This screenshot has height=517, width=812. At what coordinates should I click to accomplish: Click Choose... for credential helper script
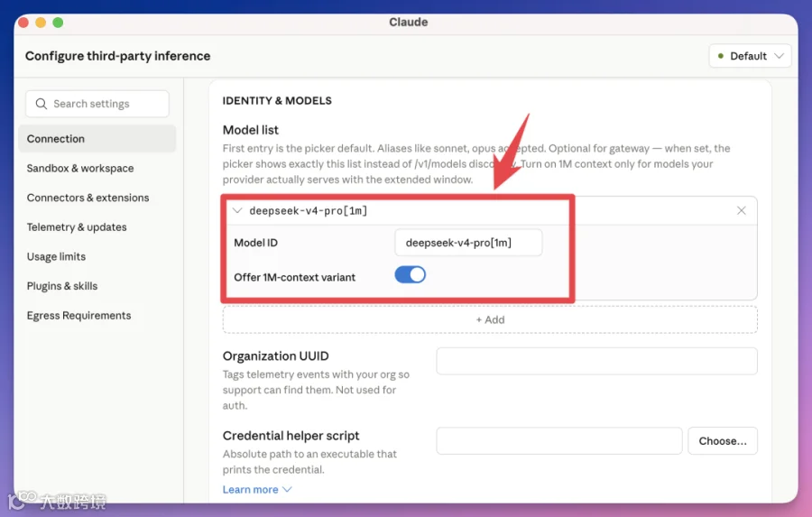click(x=723, y=441)
